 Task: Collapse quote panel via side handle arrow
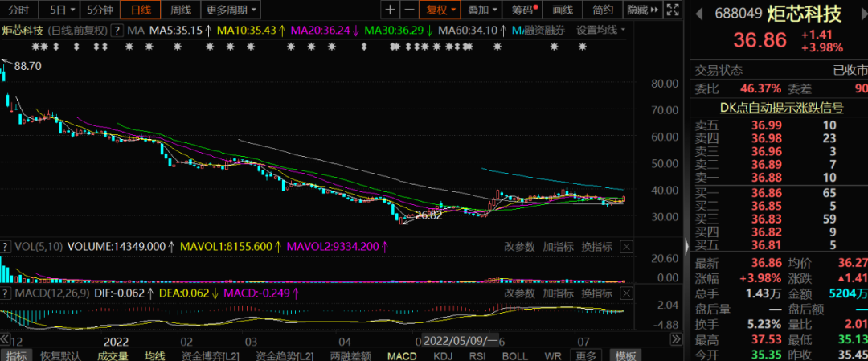[x=686, y=247]
